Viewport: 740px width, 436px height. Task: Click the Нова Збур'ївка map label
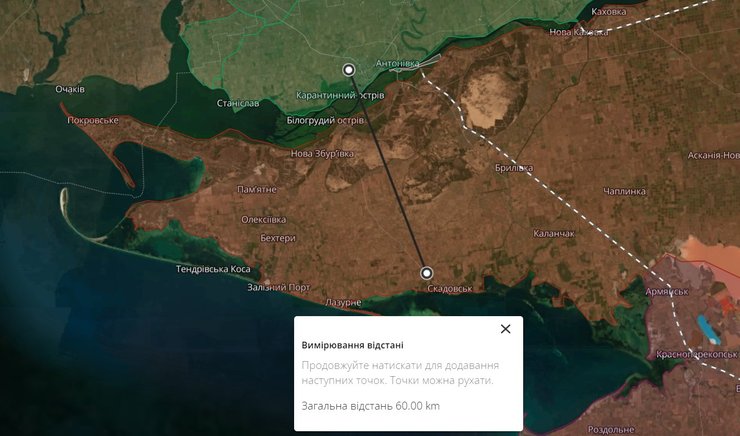[322, 153]
